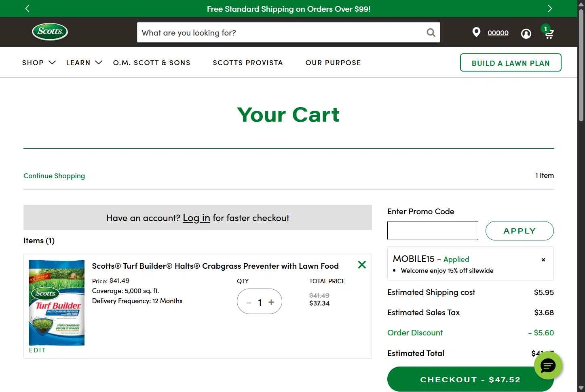This screenshot has height=392, width=585.
Task: Open O.M. Scott & Sons page
Action: click(x=152, y=63)
